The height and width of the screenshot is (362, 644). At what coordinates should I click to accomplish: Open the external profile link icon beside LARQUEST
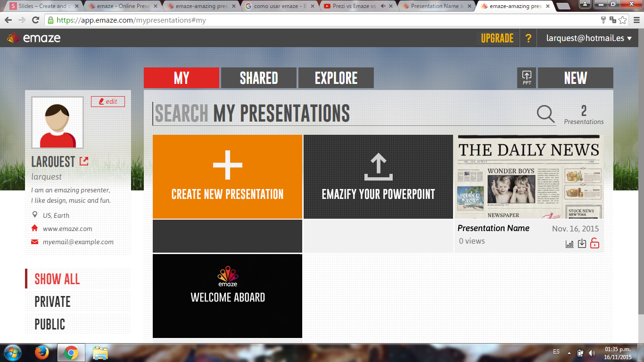(84, 162)
